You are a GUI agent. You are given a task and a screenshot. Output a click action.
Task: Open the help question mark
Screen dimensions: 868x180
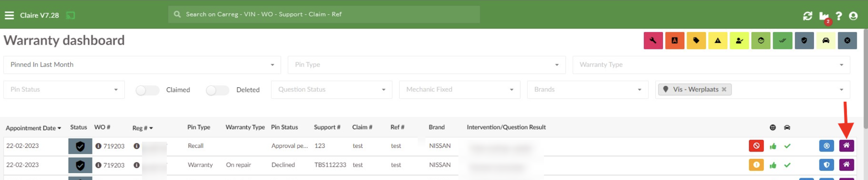click(839, 16)
